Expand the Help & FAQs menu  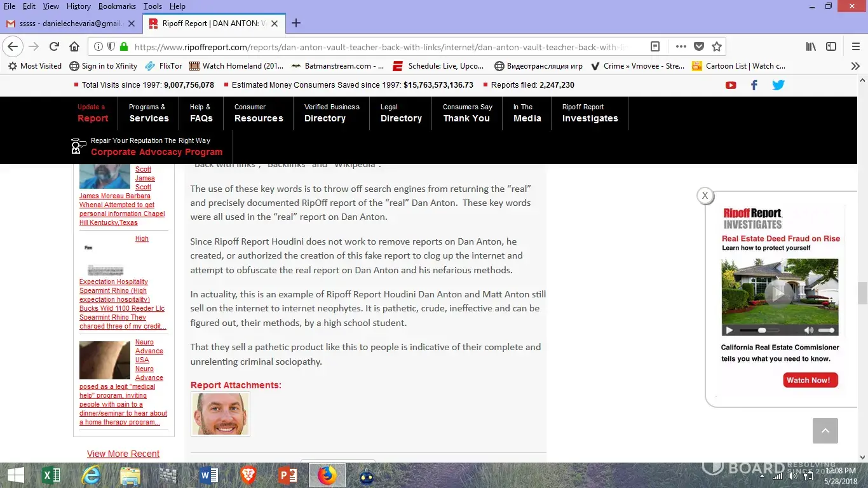tap(201, 113)
